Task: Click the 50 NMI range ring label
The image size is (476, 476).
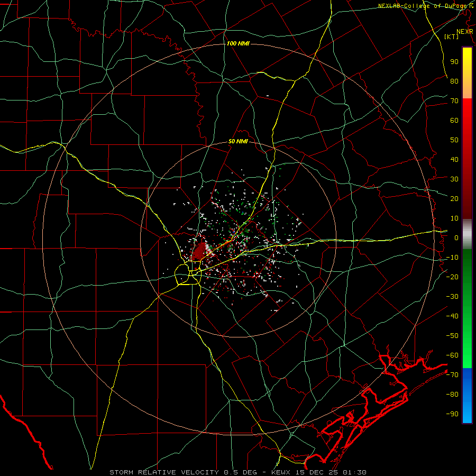Action: [x=238, y=141]
